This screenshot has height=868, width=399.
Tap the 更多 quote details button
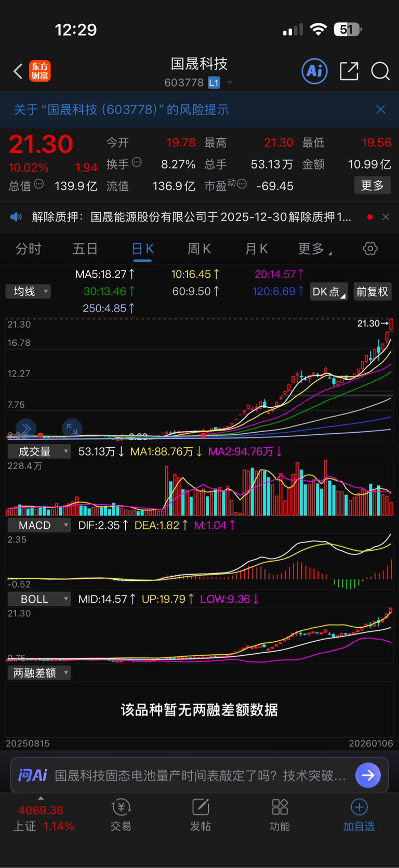coord(373,186)
